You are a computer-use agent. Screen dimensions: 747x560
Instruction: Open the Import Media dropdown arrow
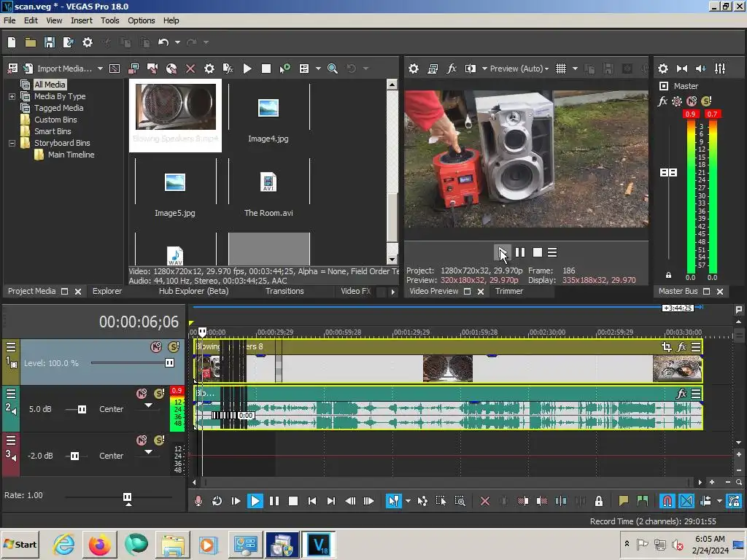tap(100, 69)
